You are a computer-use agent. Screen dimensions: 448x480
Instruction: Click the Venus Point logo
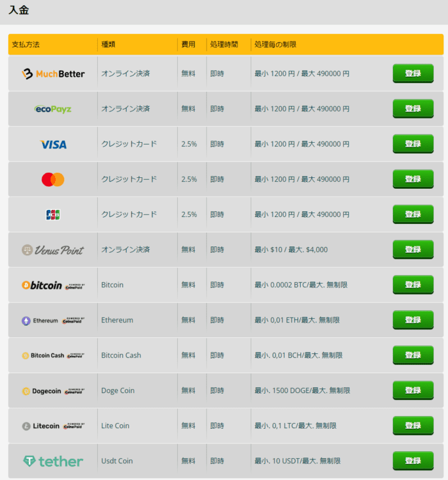tap(53, 250)
